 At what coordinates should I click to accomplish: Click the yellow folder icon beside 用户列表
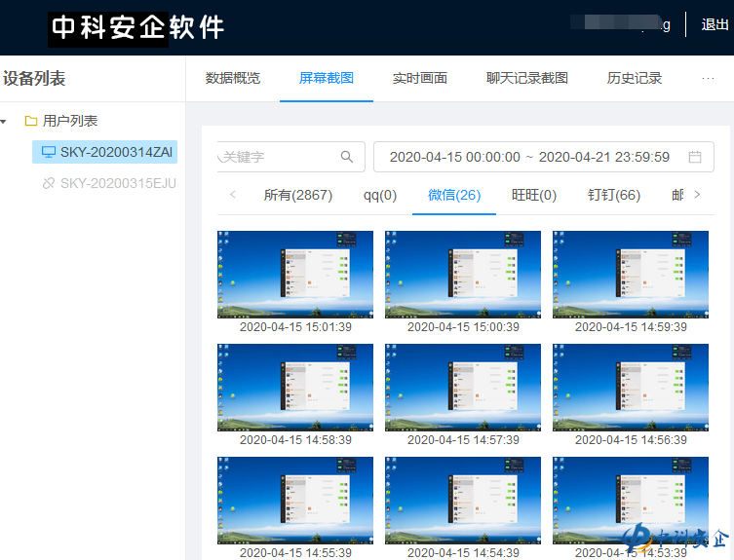[x=31, y=121]
